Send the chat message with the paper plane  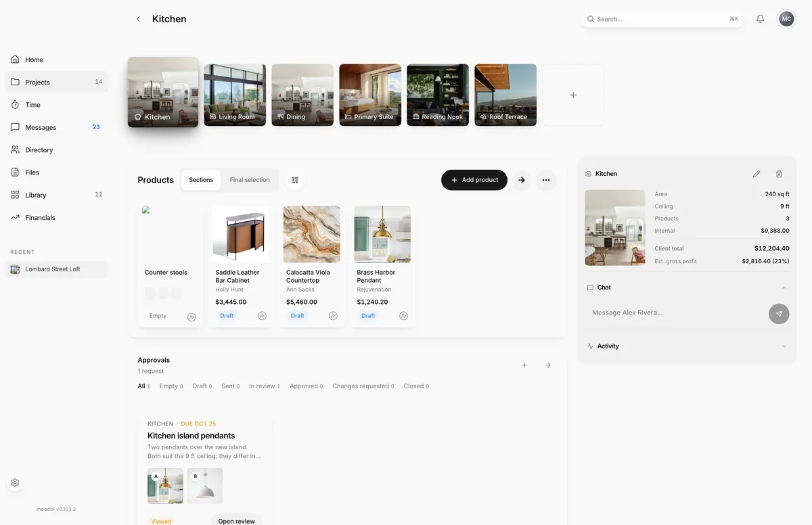point(779,314)
